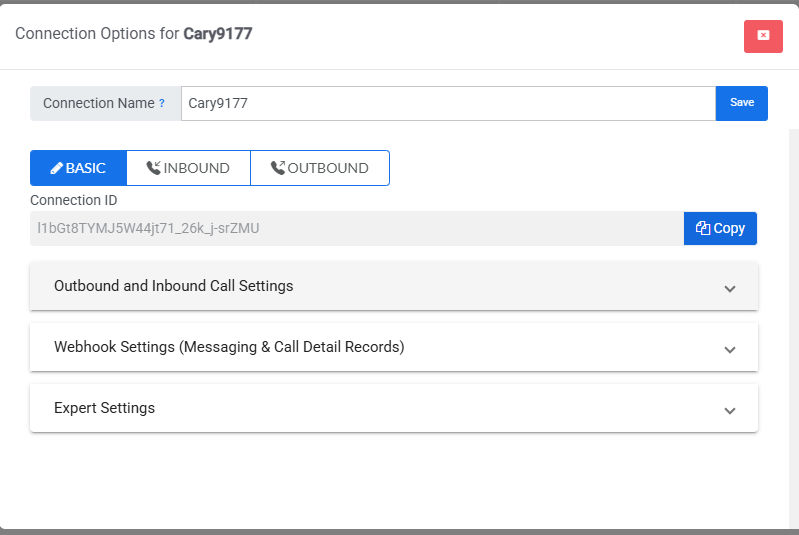Viewport: 799px width, 535px height.
Task: Open the Expert Settings panel header
Action: (105, 408)
